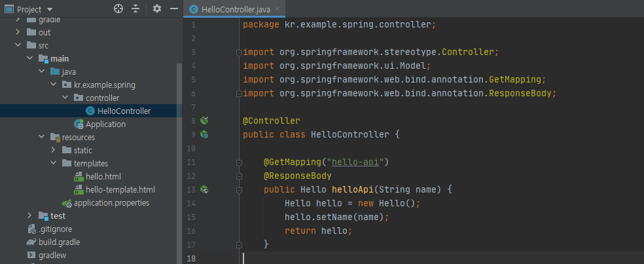Hide the Project panel with minus icon
This screenshot has width=644, height=264.
[x=173, y=9]
